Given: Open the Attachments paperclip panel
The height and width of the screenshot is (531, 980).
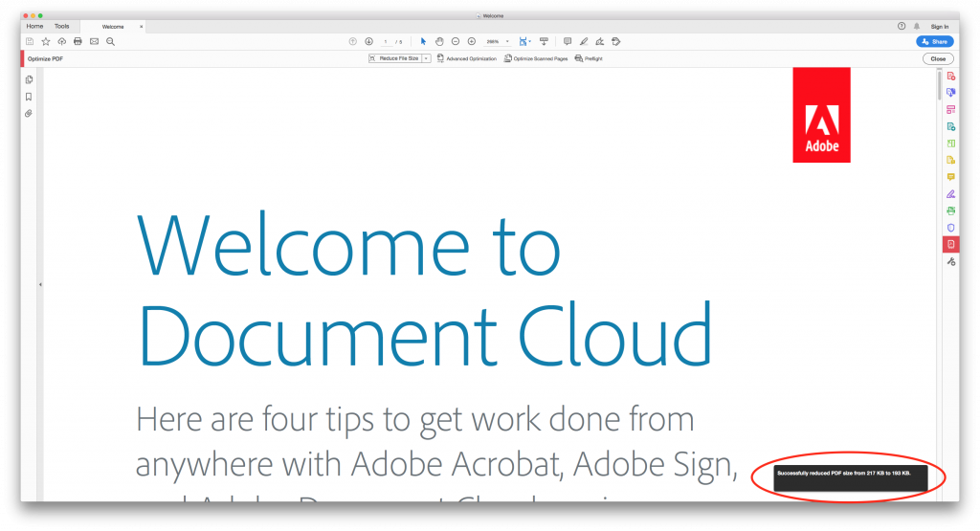Looking at the screenshot, I should point(29,114).
